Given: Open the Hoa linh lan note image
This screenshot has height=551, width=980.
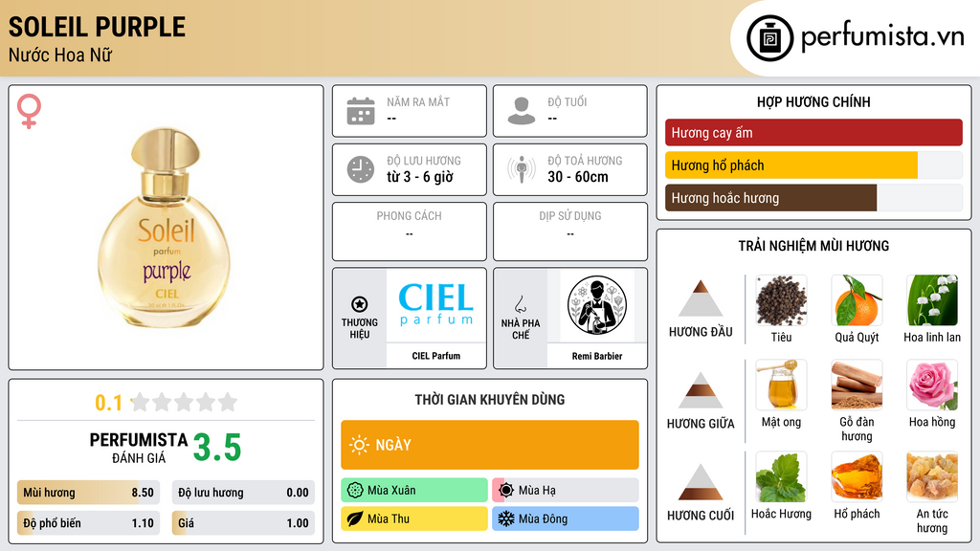Looking at the screenshot, I should [932, 300].
